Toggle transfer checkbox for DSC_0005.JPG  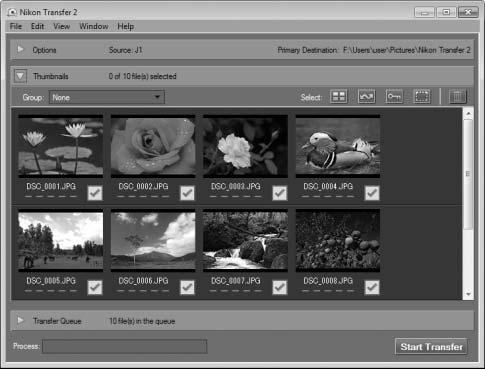pyautogui.click(x=95, y=287)
